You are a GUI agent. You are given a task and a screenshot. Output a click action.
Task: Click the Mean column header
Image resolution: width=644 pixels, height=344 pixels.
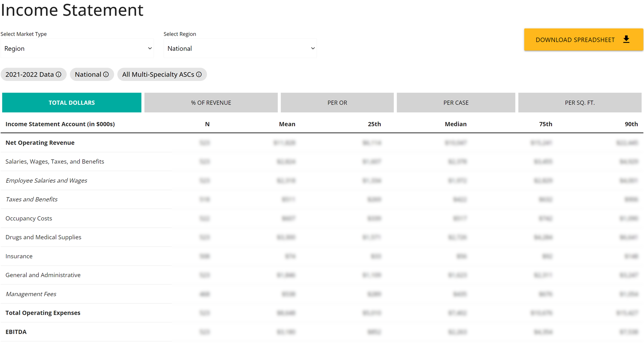click(x=287, y=124)
